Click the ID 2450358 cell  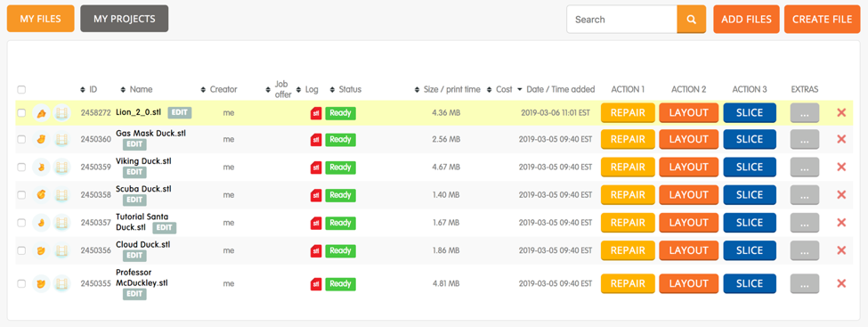pyautogui.click(x=96, y=195)
